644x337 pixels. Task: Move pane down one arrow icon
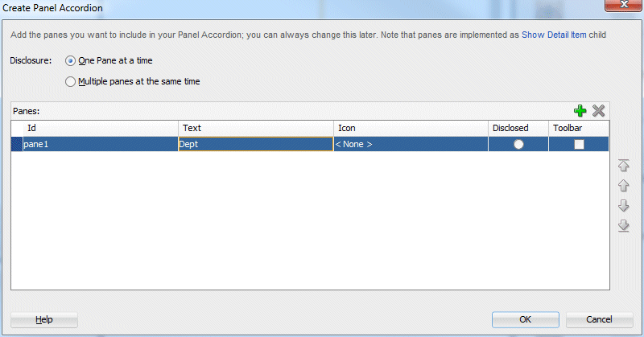[x=623, y=205]
